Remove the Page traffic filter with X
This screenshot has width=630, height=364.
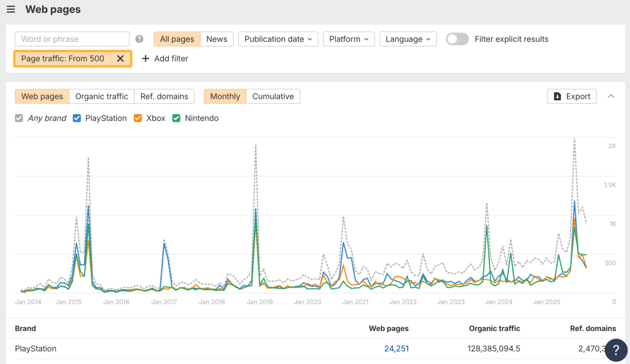point(120,59)
